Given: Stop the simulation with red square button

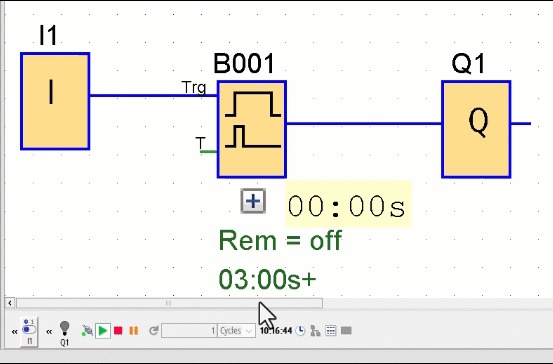Looking at the screenshot, I should click(x=118, y=330).
